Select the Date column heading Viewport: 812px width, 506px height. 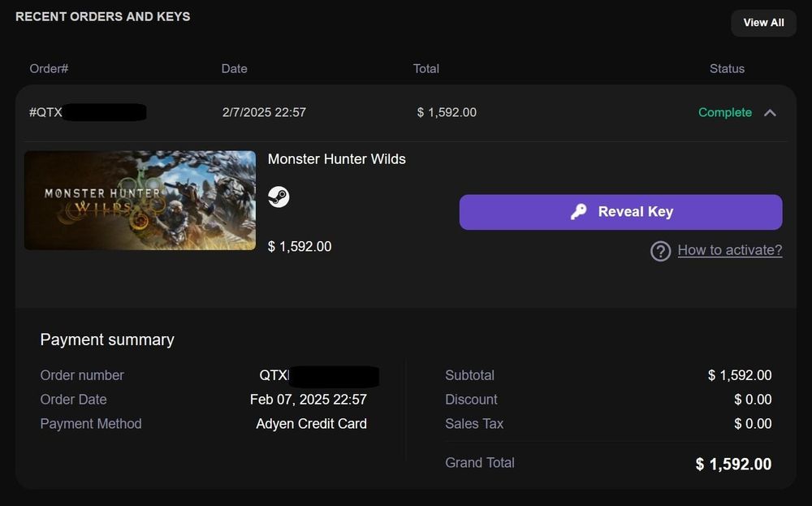[x=234, y=68]
